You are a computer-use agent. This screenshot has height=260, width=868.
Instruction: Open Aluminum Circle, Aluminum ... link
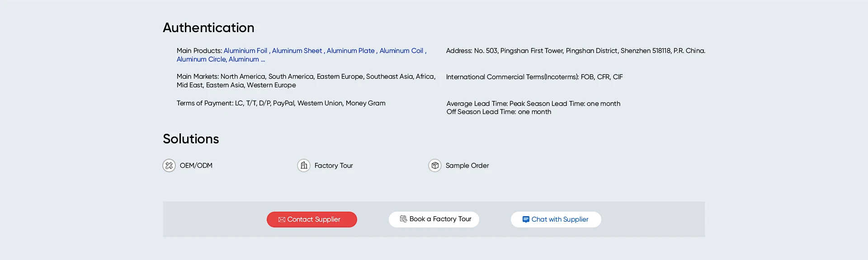pos(221,59)
